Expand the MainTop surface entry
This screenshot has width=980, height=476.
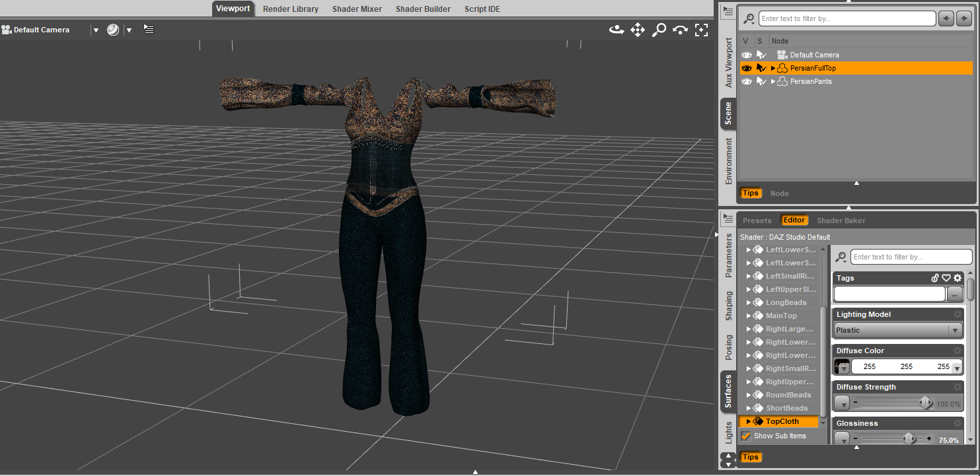point(749,316)
